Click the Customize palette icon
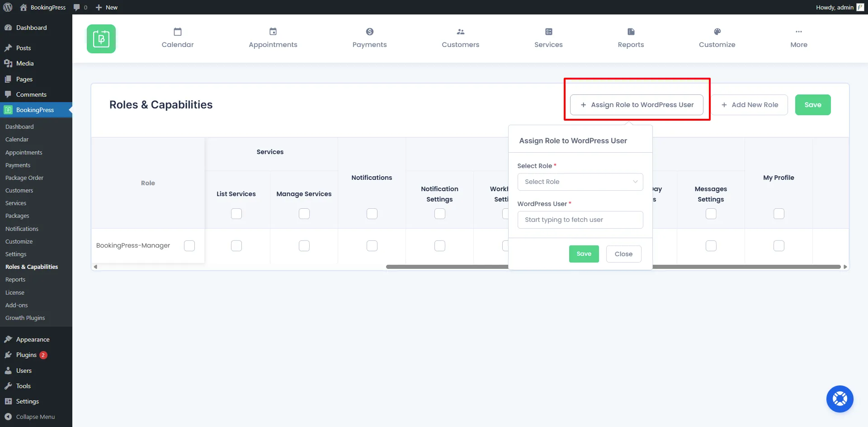This screenshot has width=868, height=427. coord(717,32)
